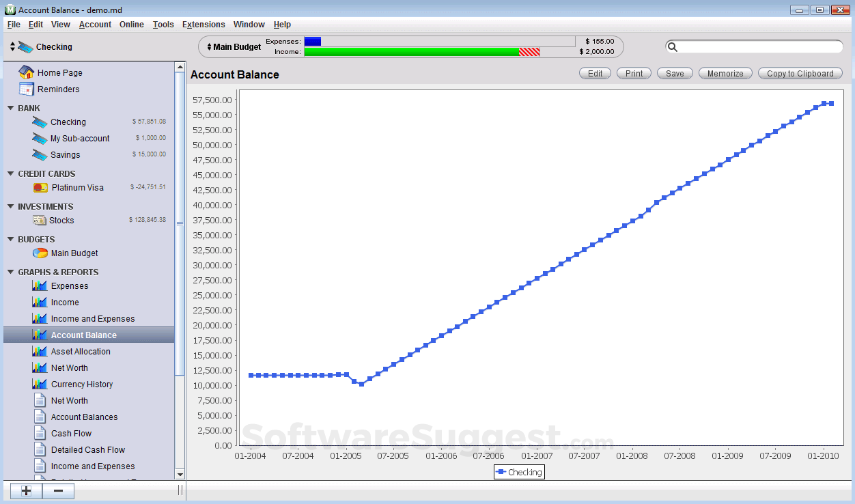Open the Platinum Visa card icon
Image resolution: width=855 pixels, height=504 pixels.
pos(39,187)
